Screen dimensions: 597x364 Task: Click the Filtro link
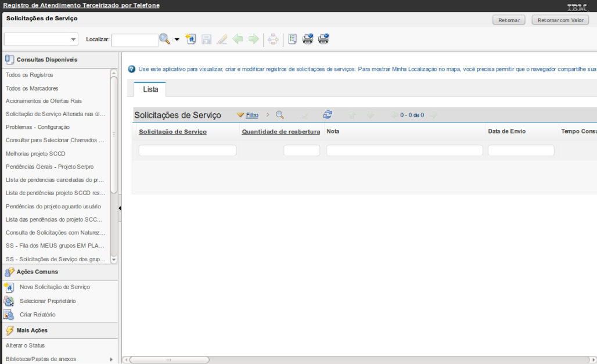tap(252, 115)
